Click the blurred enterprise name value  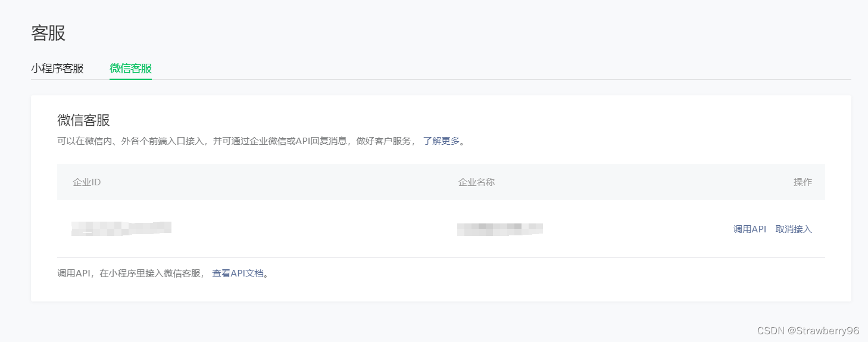click(x=500, y=229)
